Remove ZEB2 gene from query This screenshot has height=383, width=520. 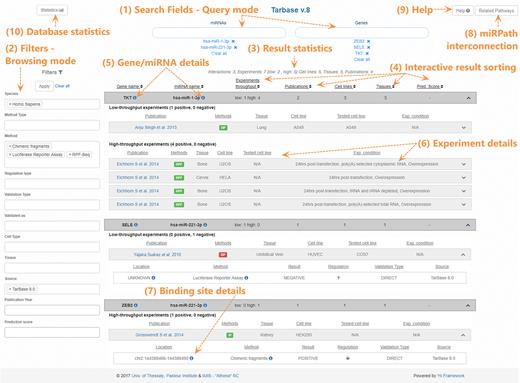click(x=368, y=41)
